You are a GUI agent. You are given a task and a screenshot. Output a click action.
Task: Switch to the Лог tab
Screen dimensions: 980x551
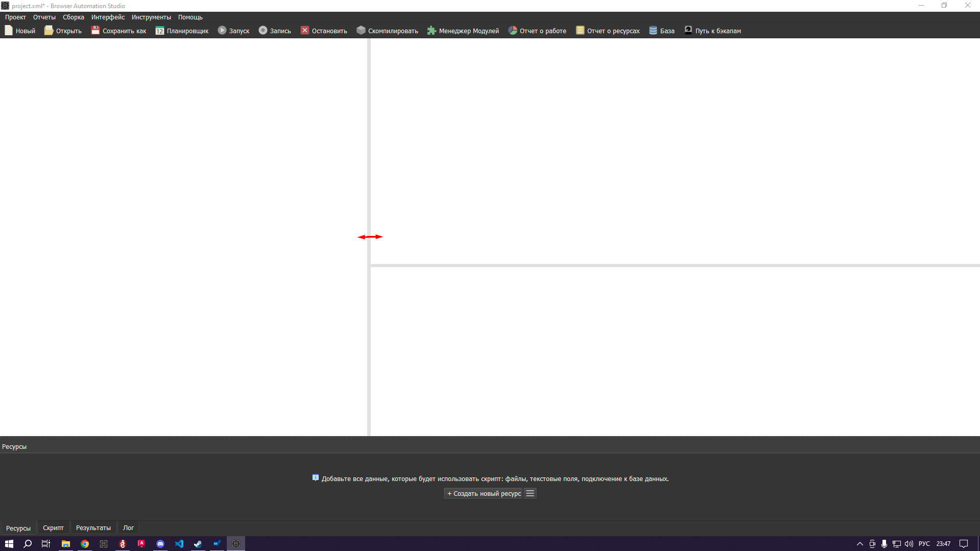128,528
